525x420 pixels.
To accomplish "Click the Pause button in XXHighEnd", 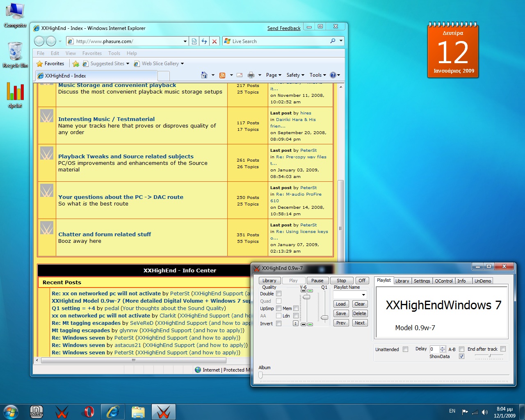I will 317,281.
